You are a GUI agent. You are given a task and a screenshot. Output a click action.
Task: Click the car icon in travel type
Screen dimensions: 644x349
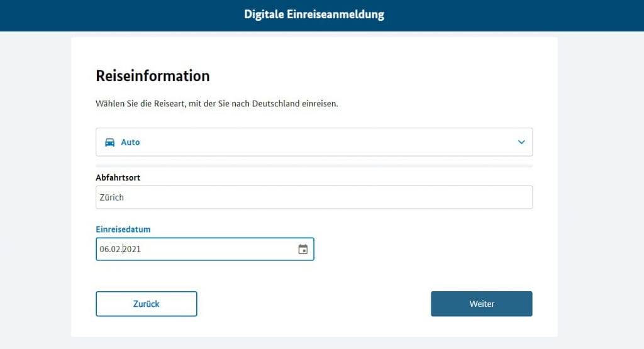pos(109,142)
